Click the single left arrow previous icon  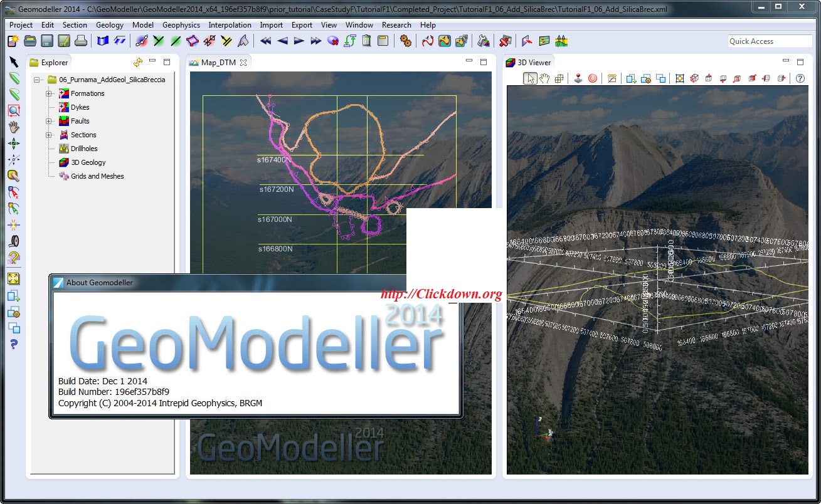[x=282, y=41]
